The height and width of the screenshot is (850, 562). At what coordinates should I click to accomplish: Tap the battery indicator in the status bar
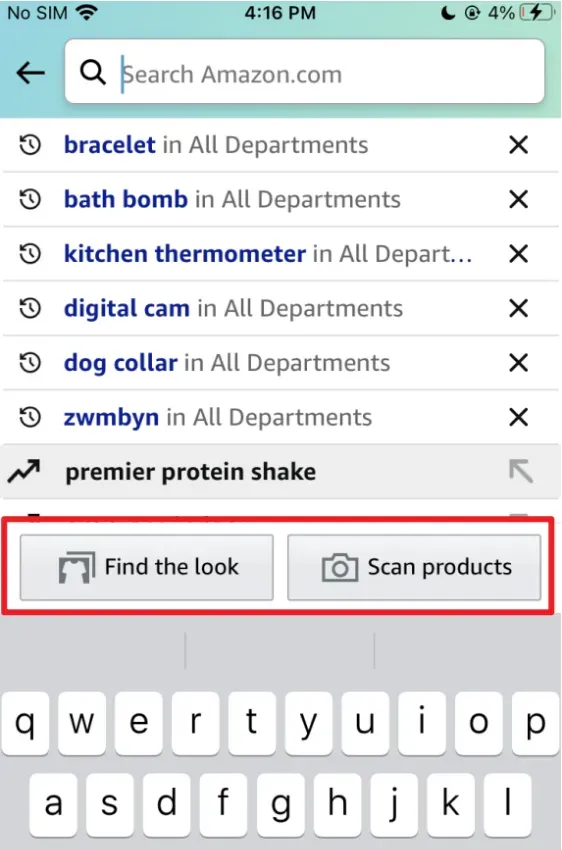click(537, 12)
